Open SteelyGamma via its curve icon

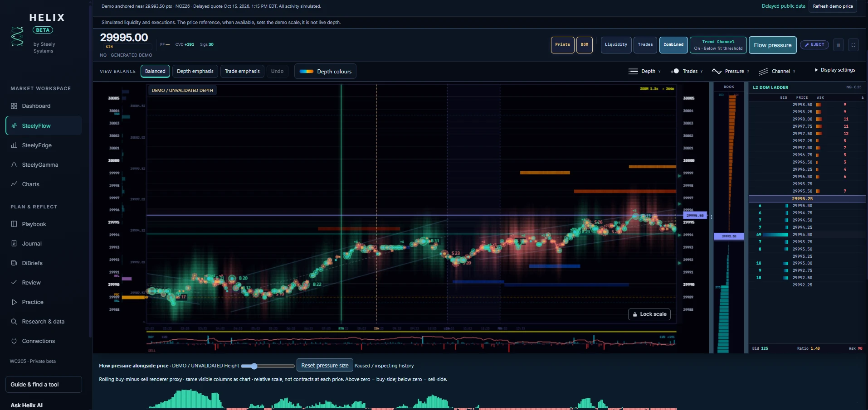(x=14, y=165)
